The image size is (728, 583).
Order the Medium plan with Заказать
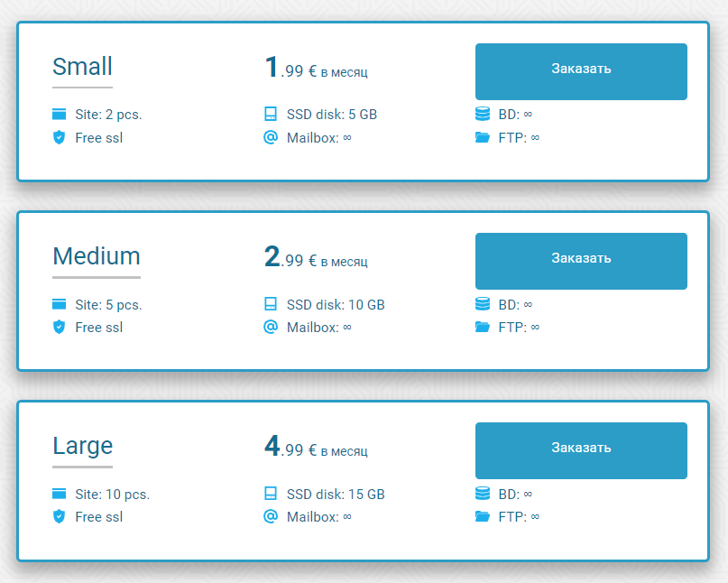tap(581, 261)
